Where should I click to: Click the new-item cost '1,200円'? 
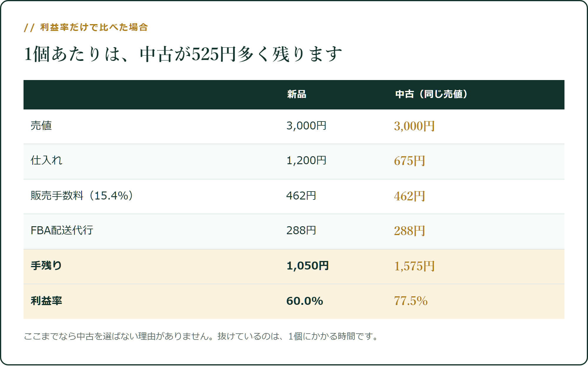306,160
